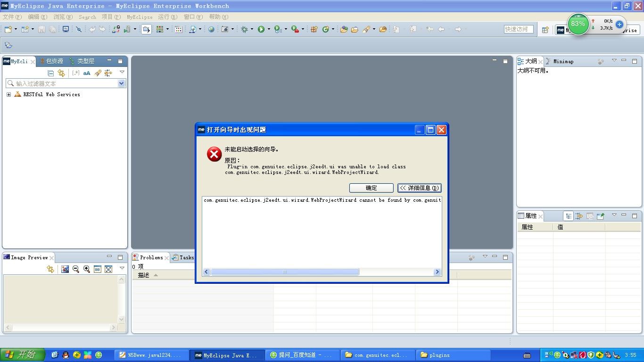
Task: Click the 详细信息 details button
Action: pos(420,188)
